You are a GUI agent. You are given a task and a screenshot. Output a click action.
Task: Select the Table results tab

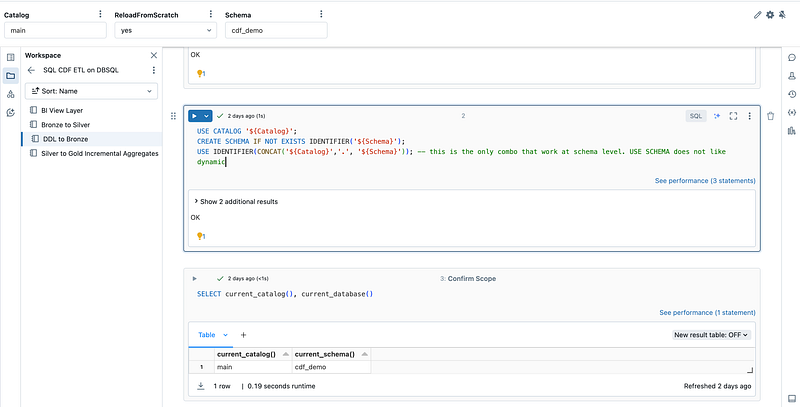click(207, 335)
